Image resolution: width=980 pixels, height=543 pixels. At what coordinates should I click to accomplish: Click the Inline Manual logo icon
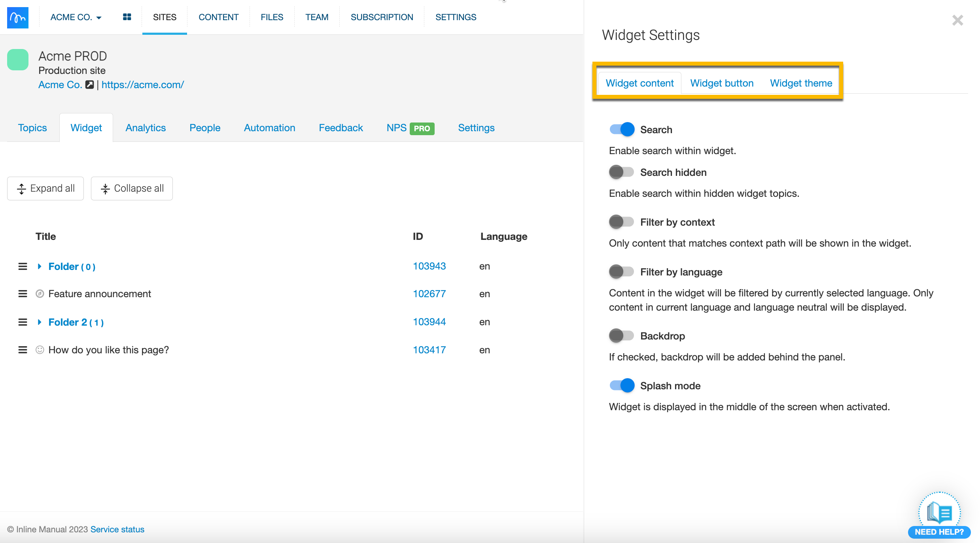click(18, 17)
